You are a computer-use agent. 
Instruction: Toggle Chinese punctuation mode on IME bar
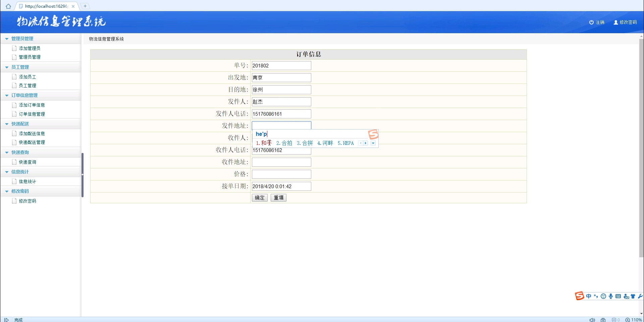click(x=596, y=296)
